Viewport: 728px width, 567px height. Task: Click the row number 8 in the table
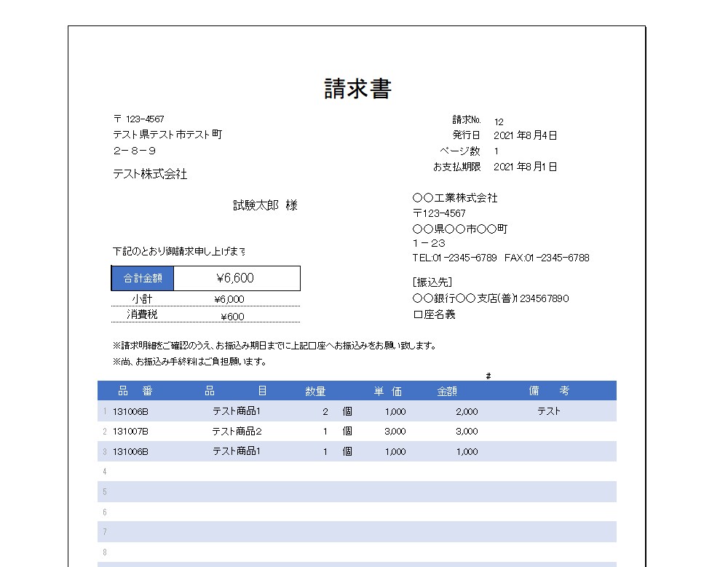tap(105, 552)
